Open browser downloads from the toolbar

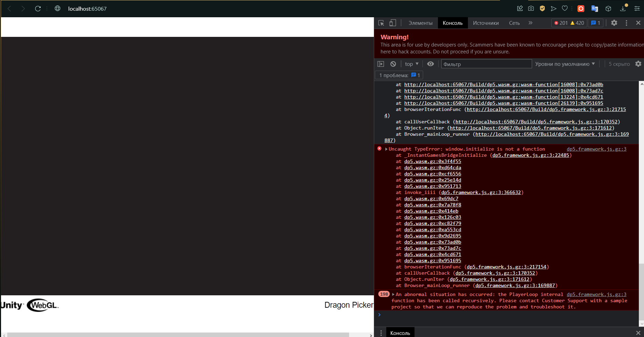622,8
